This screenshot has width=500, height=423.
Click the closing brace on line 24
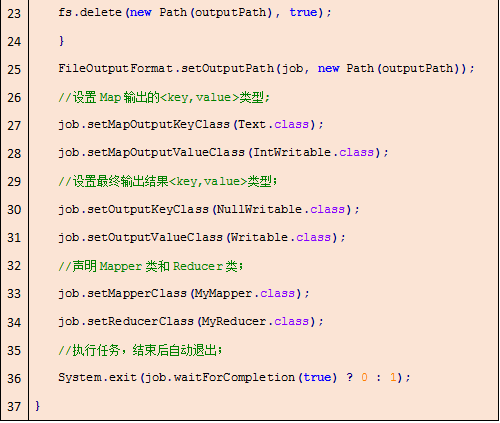point(61,41)
